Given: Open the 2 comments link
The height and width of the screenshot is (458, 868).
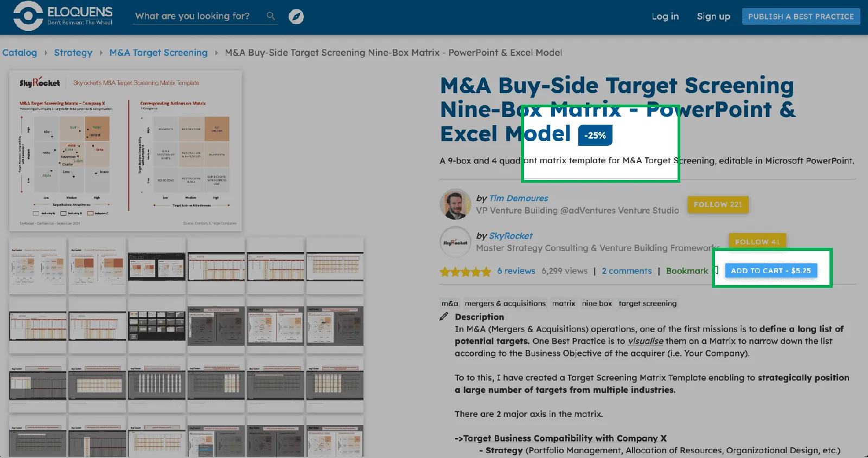Looking at the screenshot, I should [x=627, y=271].
